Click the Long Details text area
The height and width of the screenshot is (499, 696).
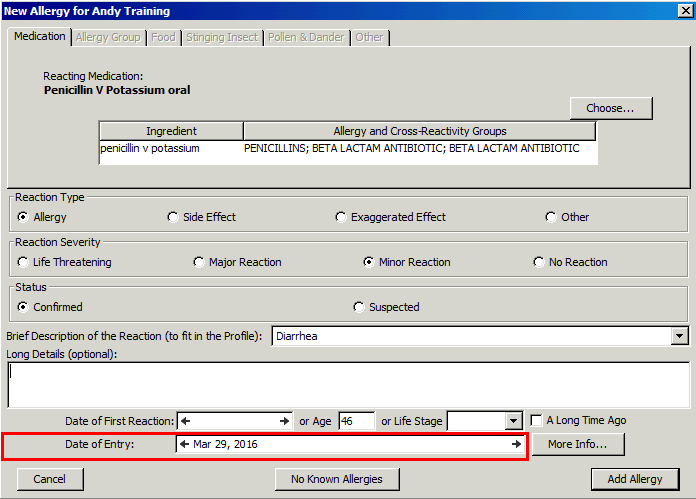(x=347, y=384)
